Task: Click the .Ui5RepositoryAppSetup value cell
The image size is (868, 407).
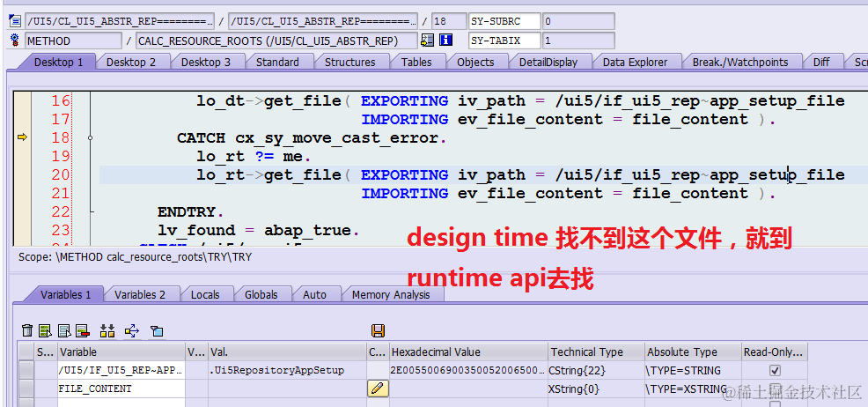Action: pyautogui.click(x=287, y=370)
